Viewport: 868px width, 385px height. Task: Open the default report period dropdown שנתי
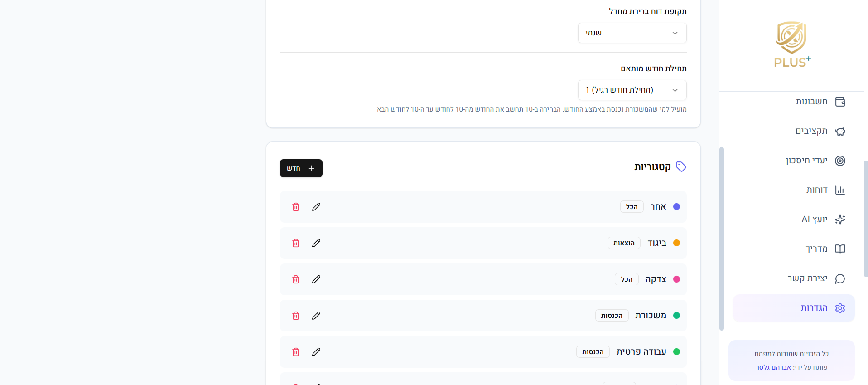click(632, 33)
